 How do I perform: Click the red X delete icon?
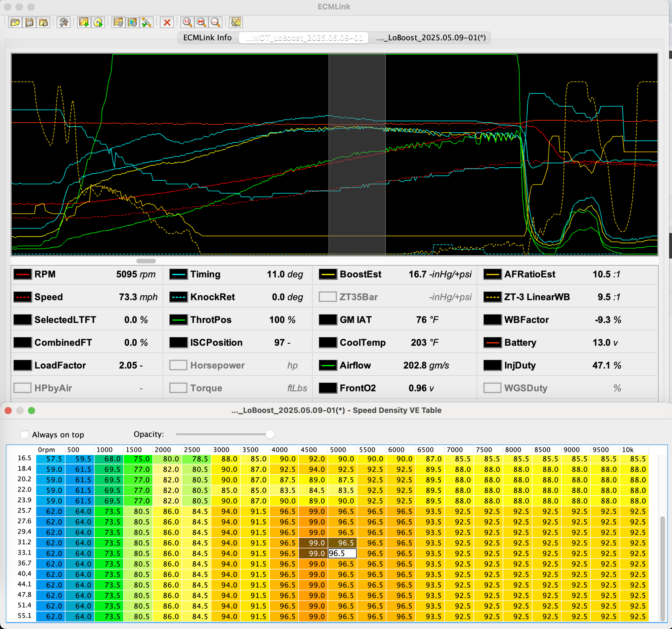pos(167,22)
